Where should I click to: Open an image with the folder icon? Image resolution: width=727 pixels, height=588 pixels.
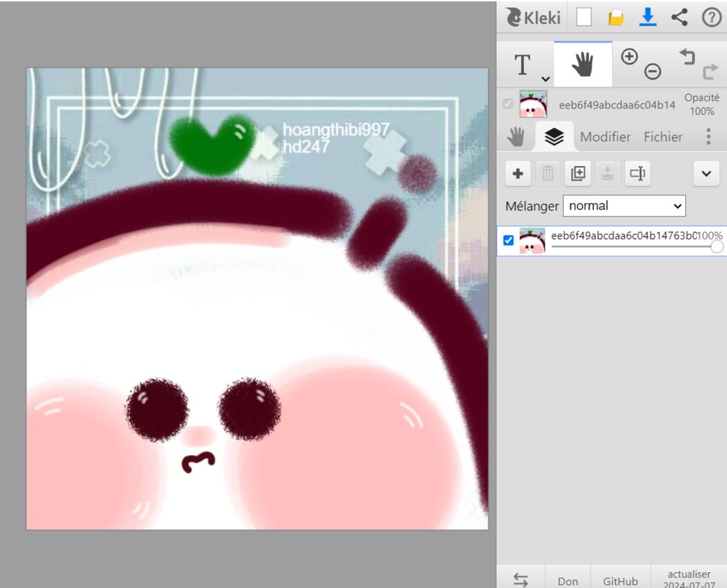click(x=616, y=18)
